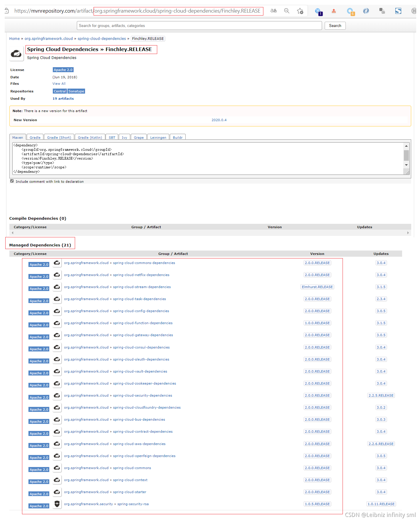Open the blue extension with badge 6
Screen dimensions: 420x521
[350, 11]
